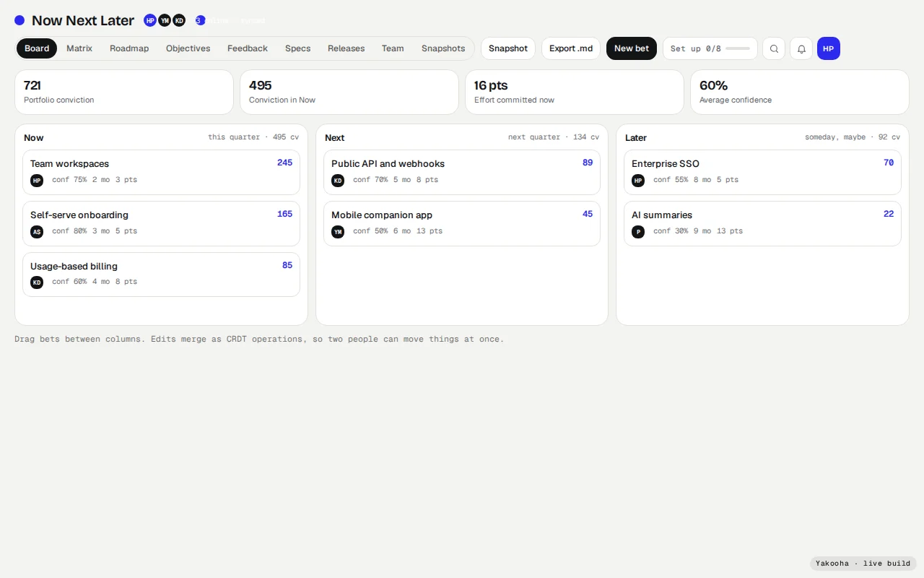Click the HP owner avatar on Enterprise SSO
Viewport: 924px width, 578px height.
638,180
